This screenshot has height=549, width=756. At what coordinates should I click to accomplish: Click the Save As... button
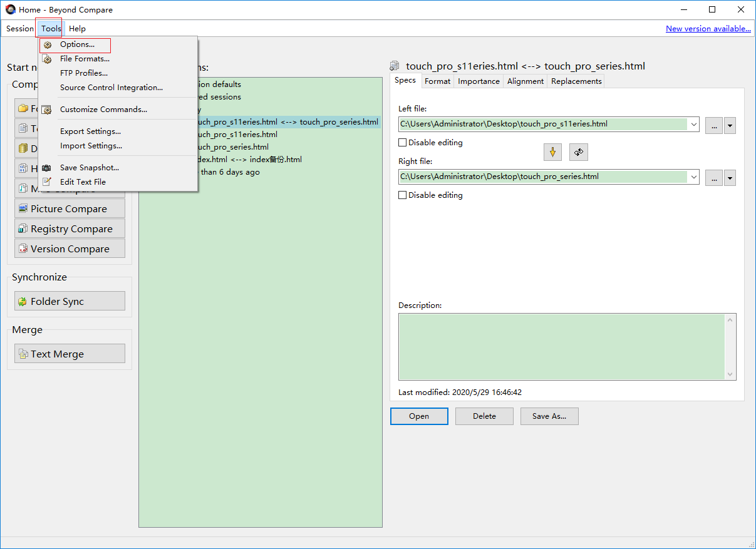[x=549, y=416]
